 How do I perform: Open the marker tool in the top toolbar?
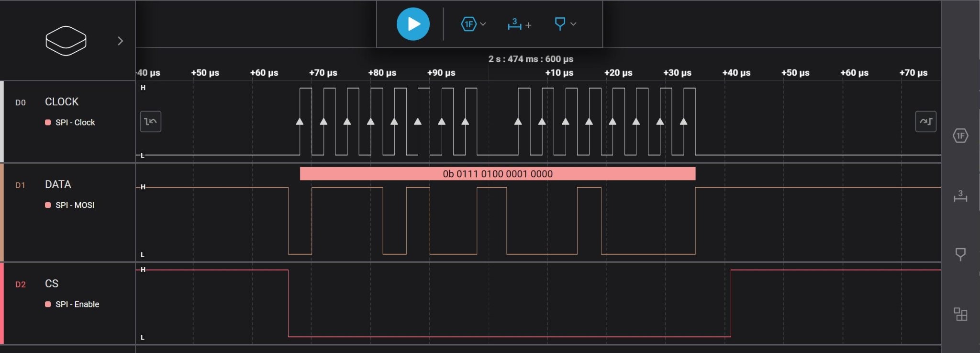click(560, 24)
